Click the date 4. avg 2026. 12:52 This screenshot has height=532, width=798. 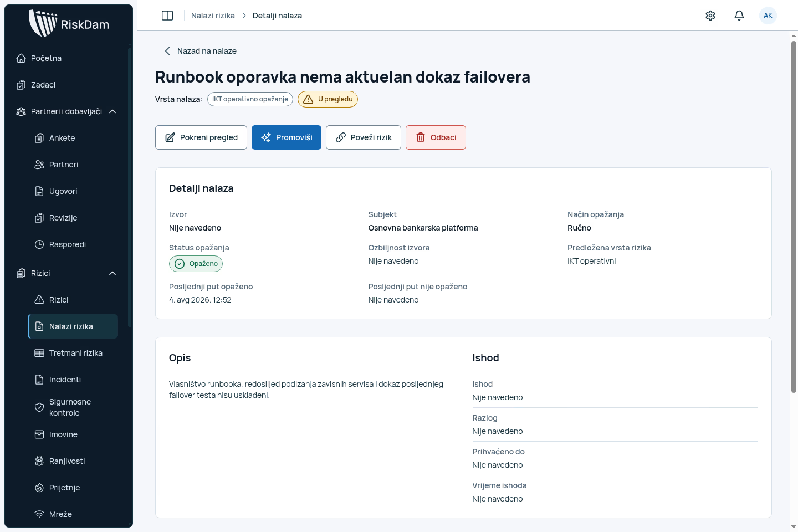pos(200,300)
